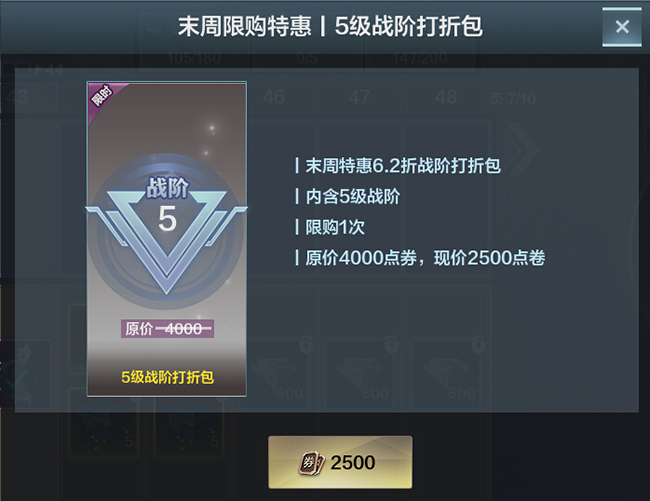Screen dimensions: 650x501
Task: Tap the yellow 5级战阶打折包 caption
Action: [x=167, y=377]
